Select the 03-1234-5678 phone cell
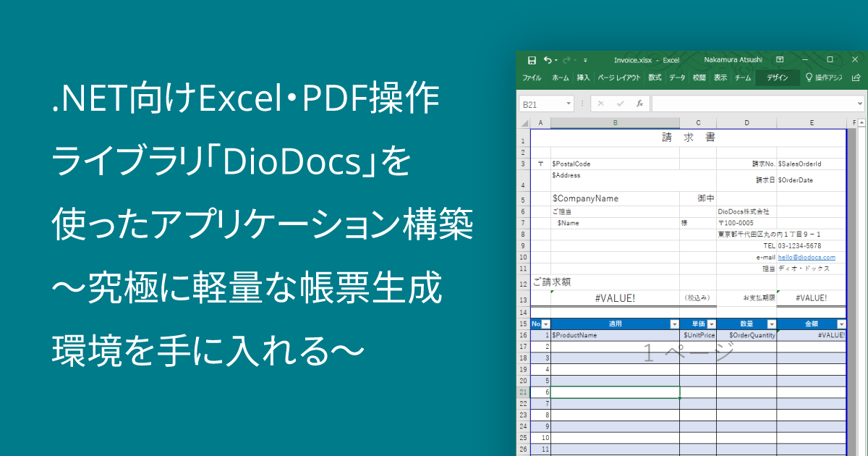This screenshot has width=868, height=456. 811,245
